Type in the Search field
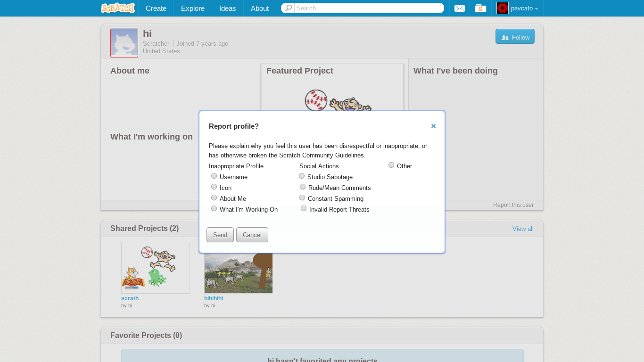The image size is (644, 362). [368, 8]
